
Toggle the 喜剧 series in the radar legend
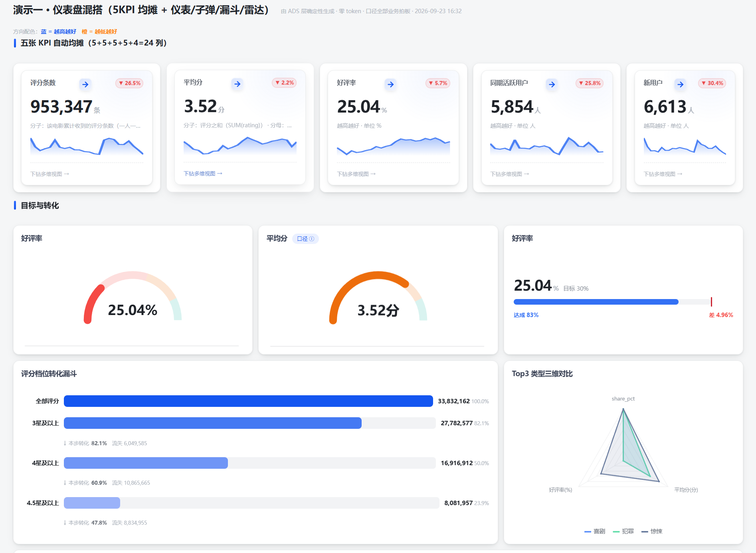point(595,531)
